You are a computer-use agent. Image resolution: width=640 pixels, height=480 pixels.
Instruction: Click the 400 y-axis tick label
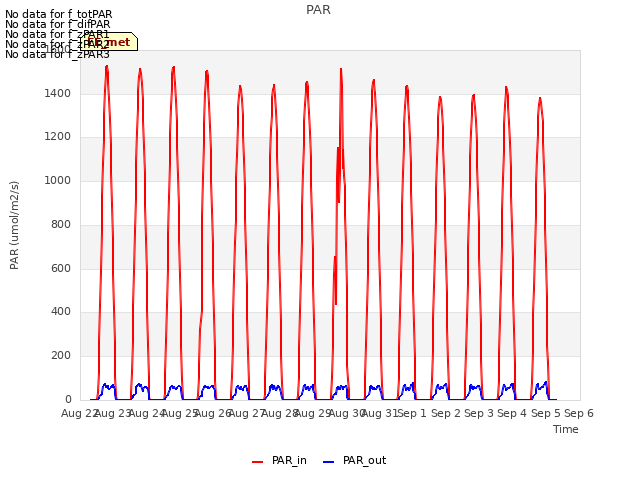coord(61,312)
